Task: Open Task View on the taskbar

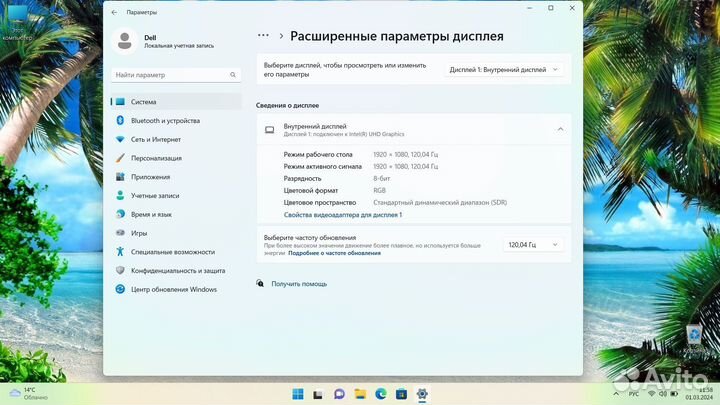Action: (318, 394)
